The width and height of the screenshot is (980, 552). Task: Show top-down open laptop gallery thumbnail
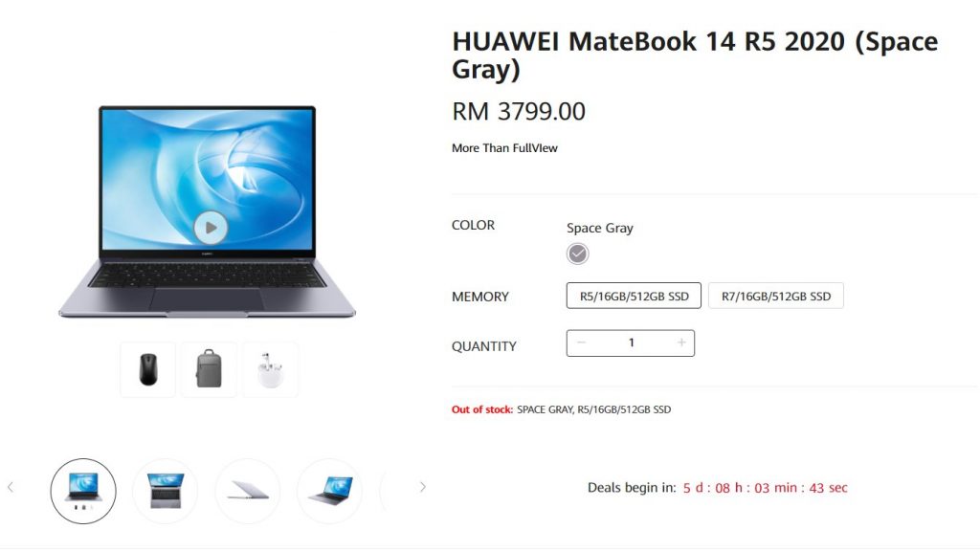pyautogui.click(x=165, y=491)
